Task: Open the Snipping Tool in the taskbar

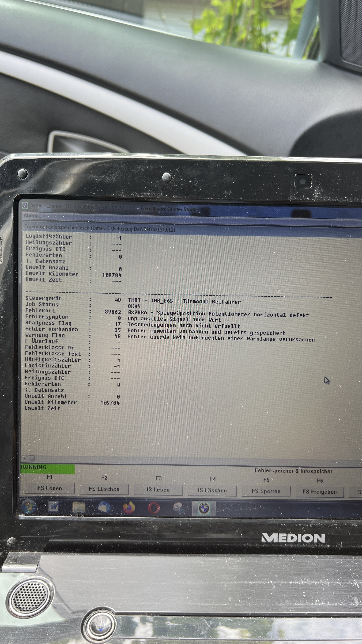Action: tap(179, 508)
